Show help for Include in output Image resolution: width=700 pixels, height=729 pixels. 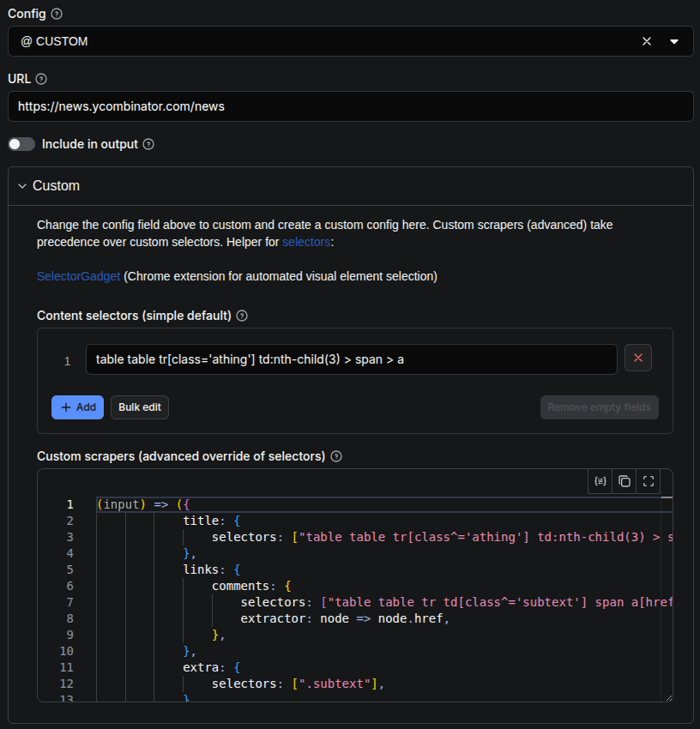pyautogui.click(x=148, y=144)
